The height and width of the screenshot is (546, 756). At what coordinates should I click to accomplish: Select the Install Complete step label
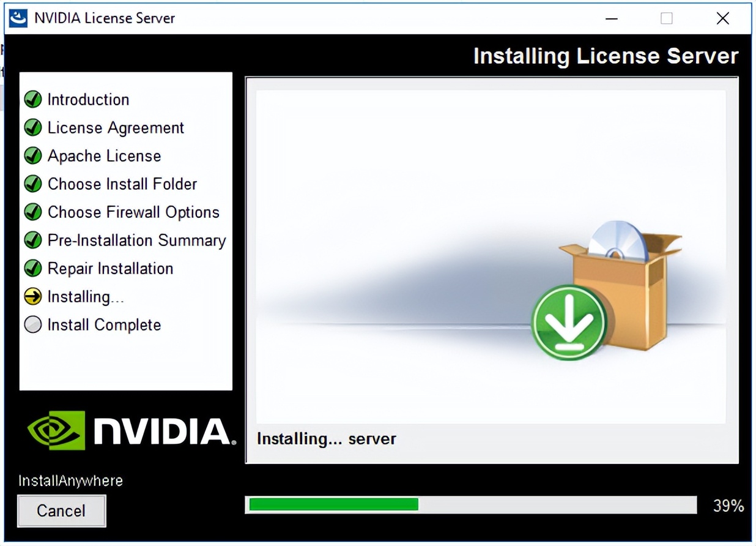point(104,324)
